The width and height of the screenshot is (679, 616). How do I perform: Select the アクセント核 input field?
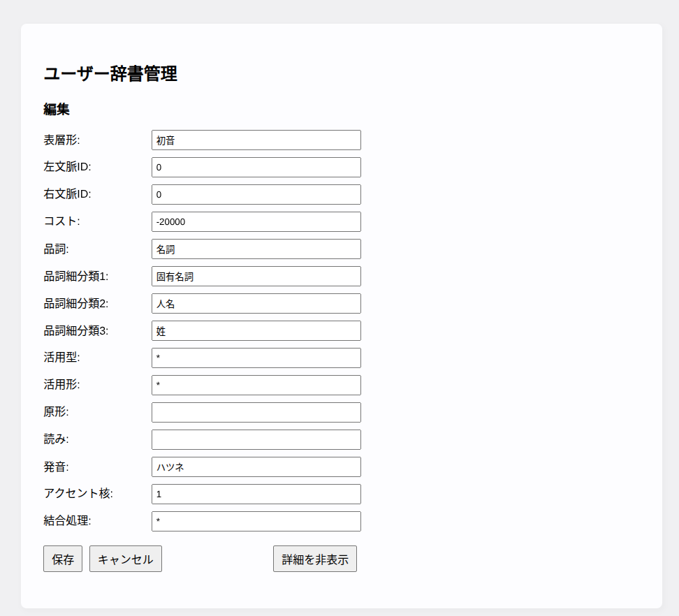tap(256, 494)
